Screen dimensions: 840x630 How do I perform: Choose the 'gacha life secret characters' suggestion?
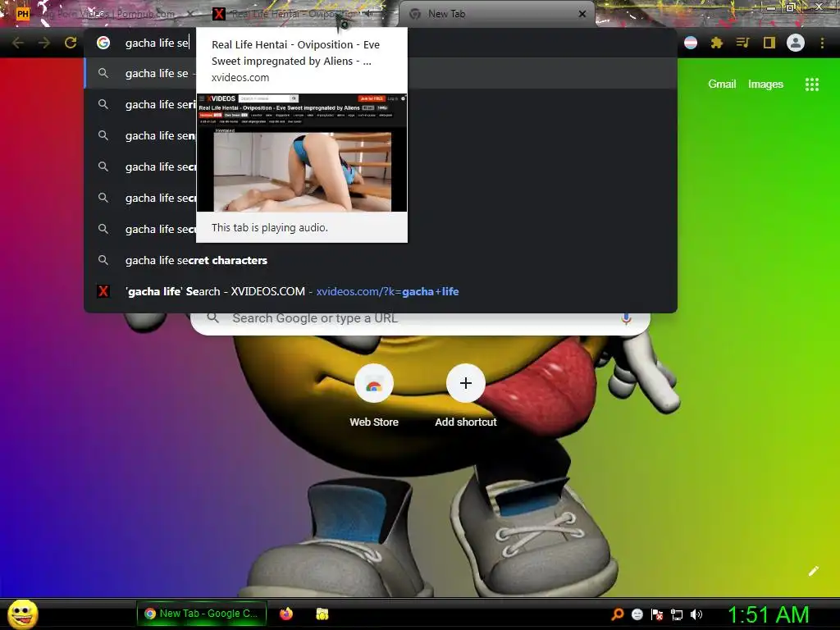click(381, 260)
